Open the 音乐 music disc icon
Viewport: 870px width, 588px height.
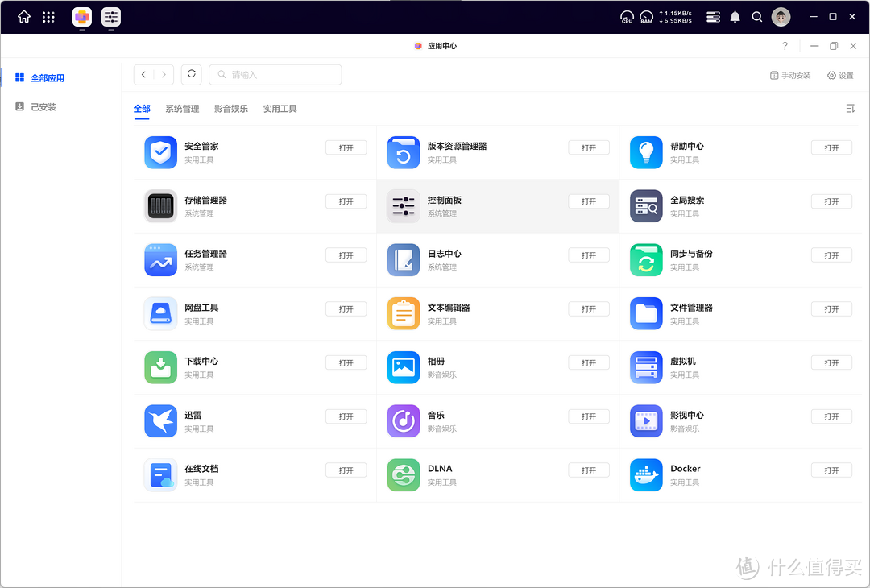click(x=403, y=421)
